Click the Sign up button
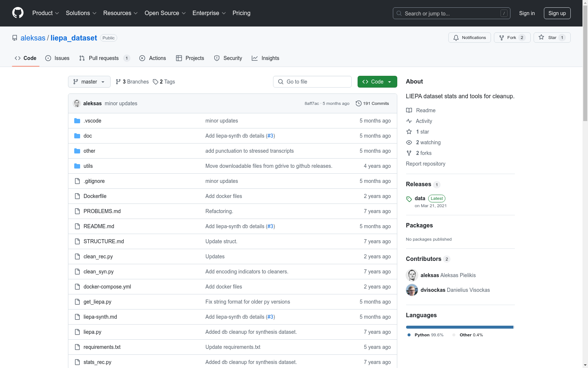This screenshot has width=588, height=368. tap(557, 13)
